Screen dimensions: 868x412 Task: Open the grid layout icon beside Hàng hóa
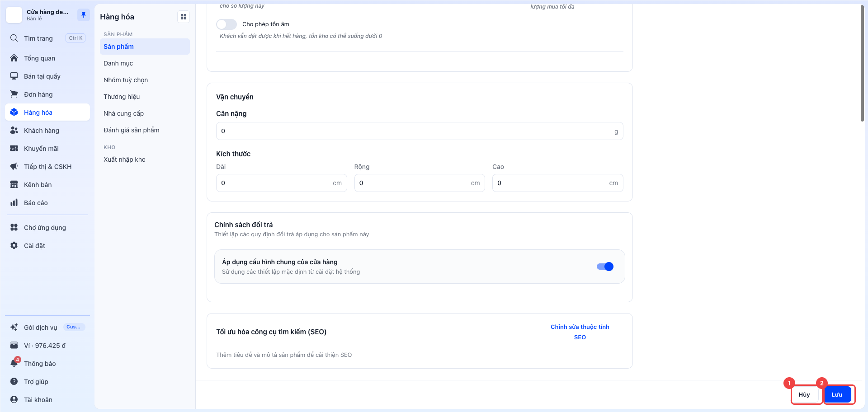click(x=184, y=17)
